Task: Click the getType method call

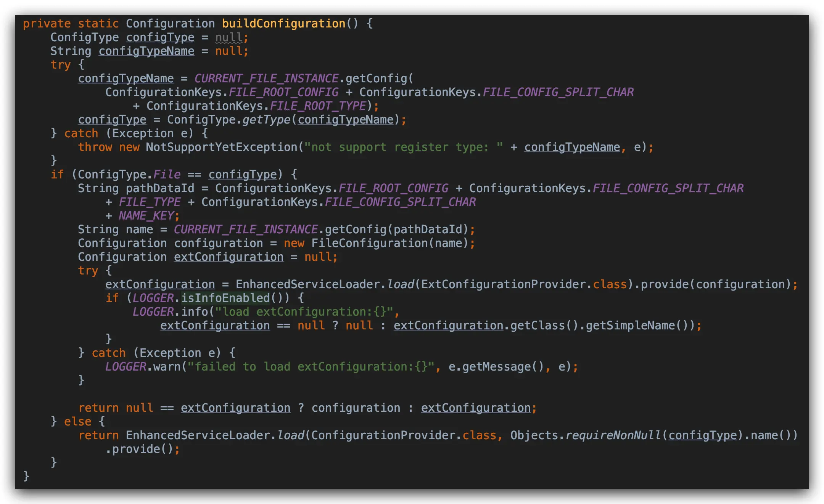Action: click(266, 120)
